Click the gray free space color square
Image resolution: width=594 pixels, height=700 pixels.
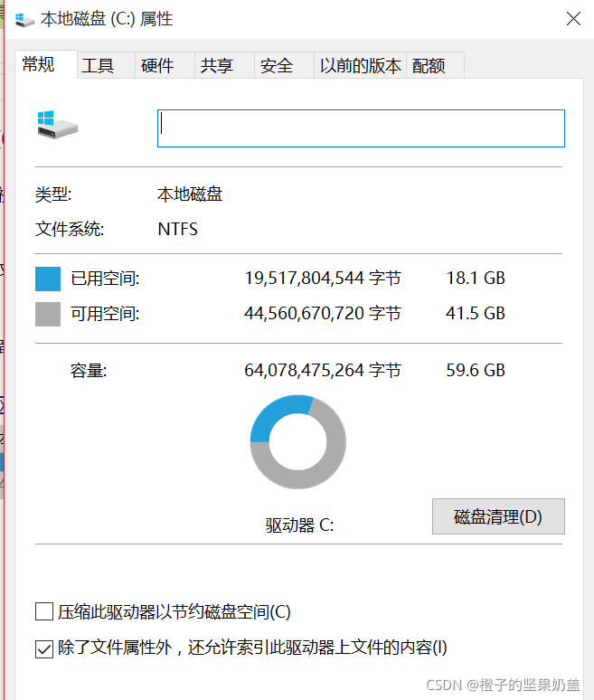coord(48,315)
